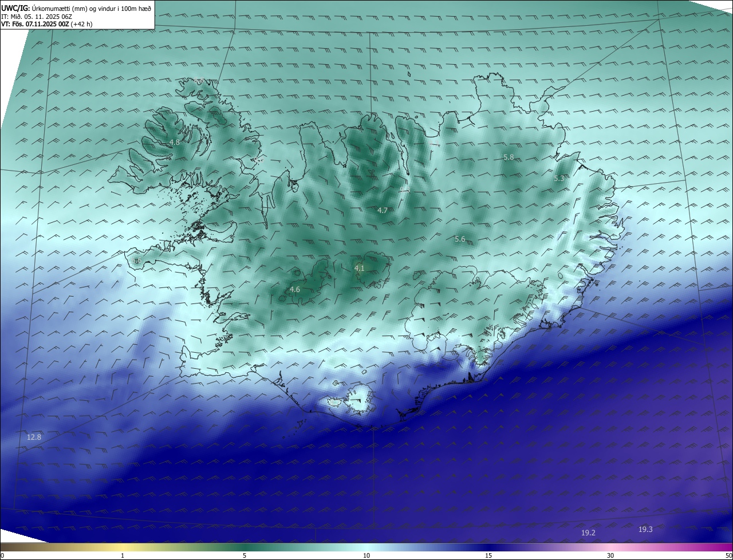Select the valid time line "VT: Fös. 07.11.2025 00Z (+42 h)"
Screen dimensions: 733x560
tap(47, 24)
